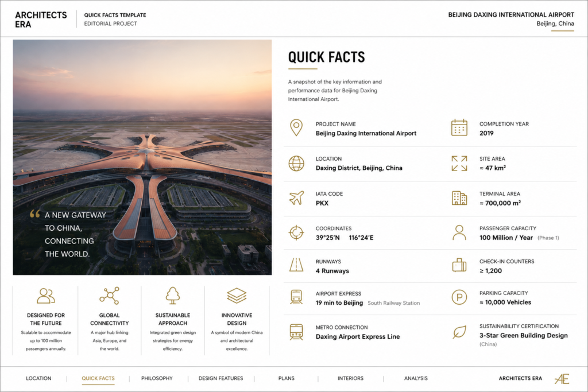Viewport: 588px width, 392px height.
Task: Click the 4 Runways value
Action: click(x=332, y=271)
